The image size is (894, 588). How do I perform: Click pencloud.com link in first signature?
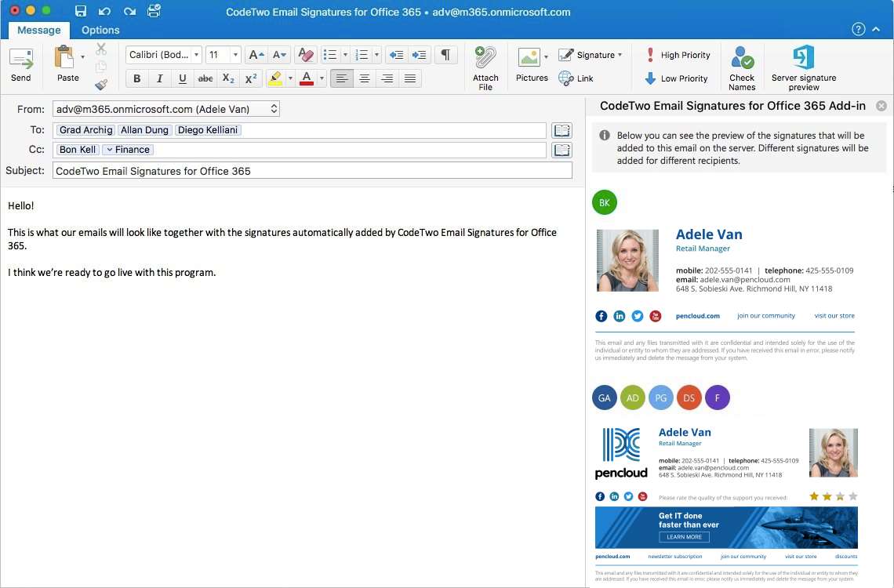pos(697,316)
